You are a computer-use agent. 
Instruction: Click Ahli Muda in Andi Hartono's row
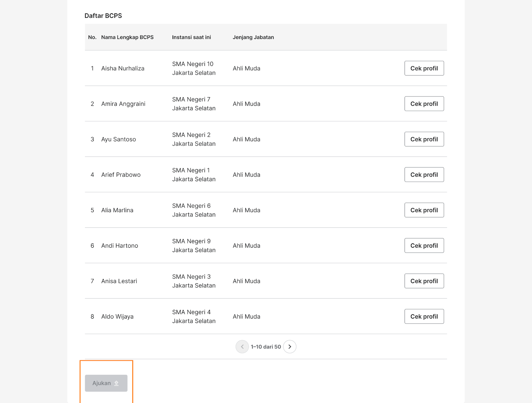[246, 245]
